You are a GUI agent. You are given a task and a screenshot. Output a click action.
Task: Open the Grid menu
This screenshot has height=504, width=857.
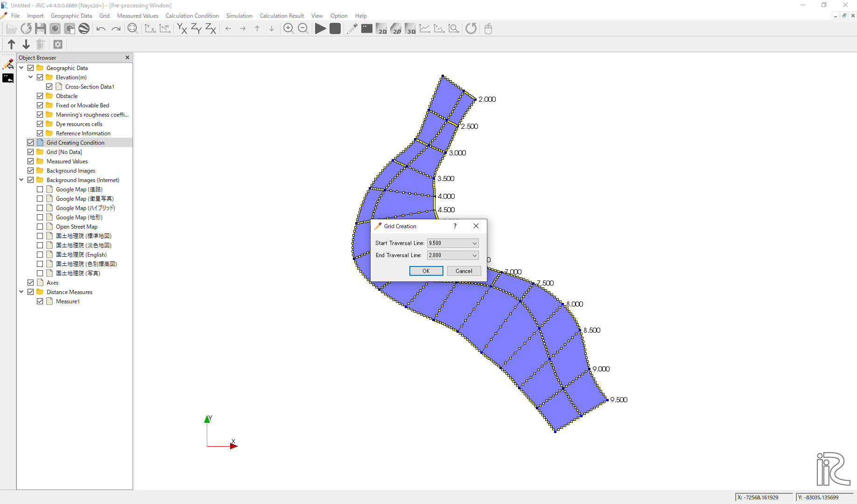tap(105, 16)
